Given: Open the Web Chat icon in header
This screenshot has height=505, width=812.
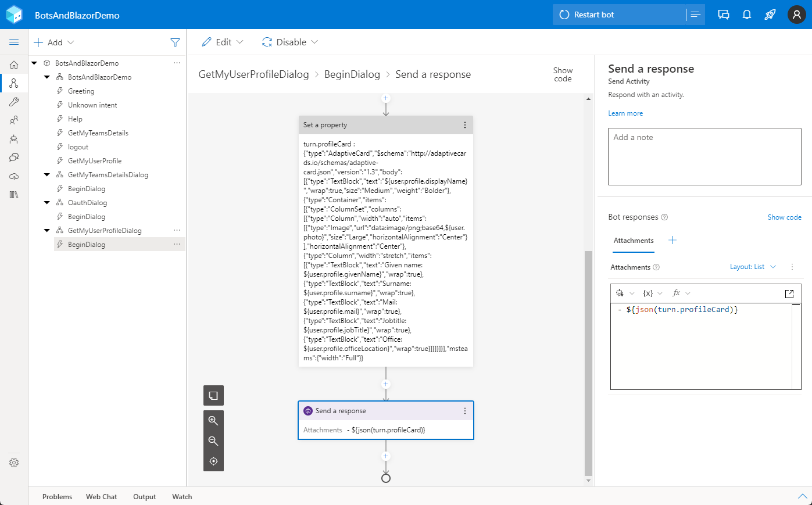Looking at the screenshot, I should (724, 15).
